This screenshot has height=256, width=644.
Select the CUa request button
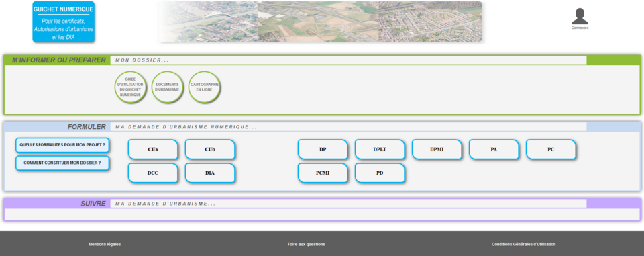[x=153, y=149]
